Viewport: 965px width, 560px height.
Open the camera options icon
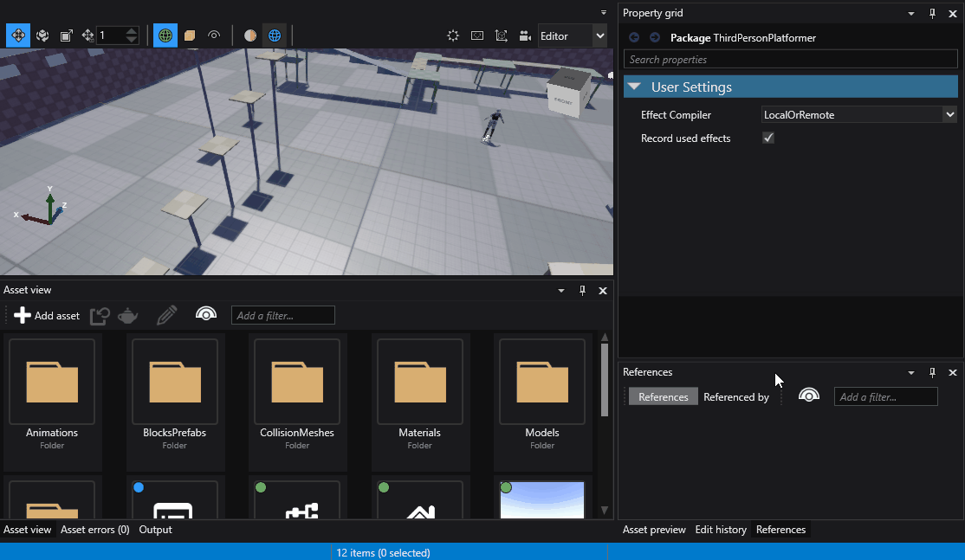(x=525, y=35)
